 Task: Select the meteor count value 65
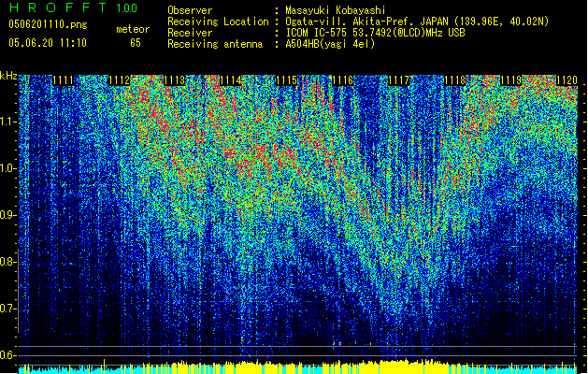click(x=136, y=43)
